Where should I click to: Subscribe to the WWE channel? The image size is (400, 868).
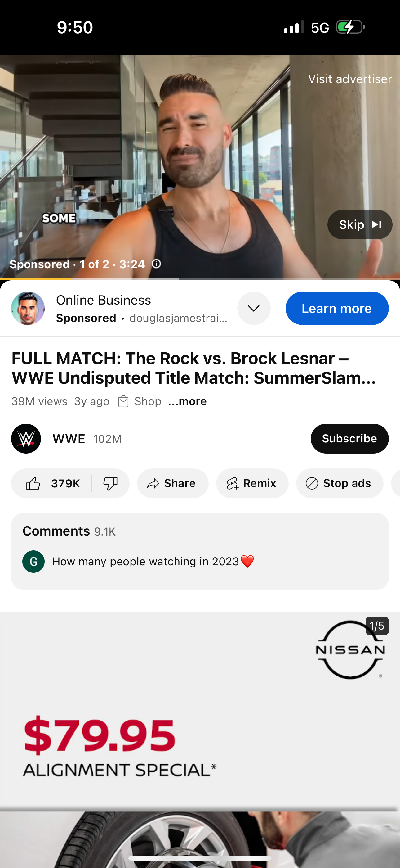coord(349,438)
